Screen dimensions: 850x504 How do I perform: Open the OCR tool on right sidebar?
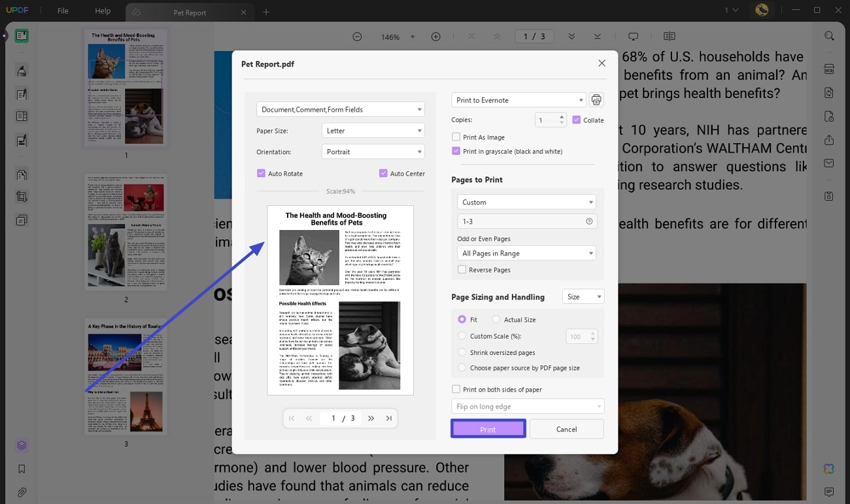pyautogui.click(x=829, y=69)
